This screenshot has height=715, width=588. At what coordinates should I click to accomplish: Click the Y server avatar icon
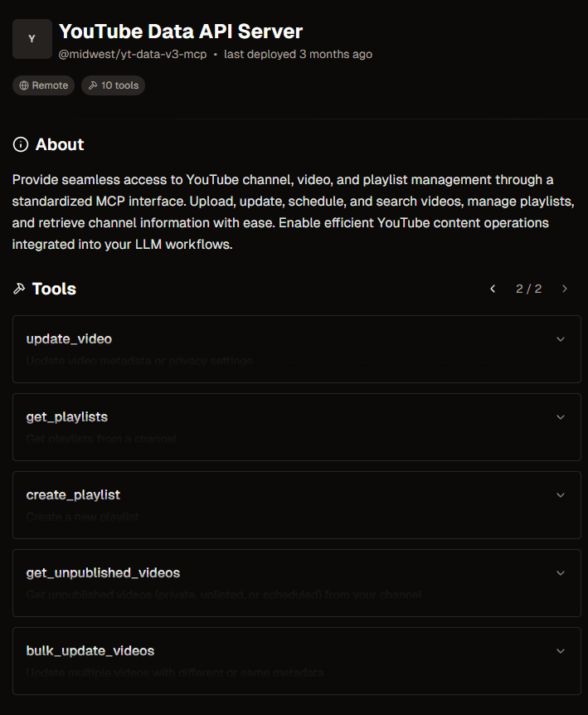(32, 39)
